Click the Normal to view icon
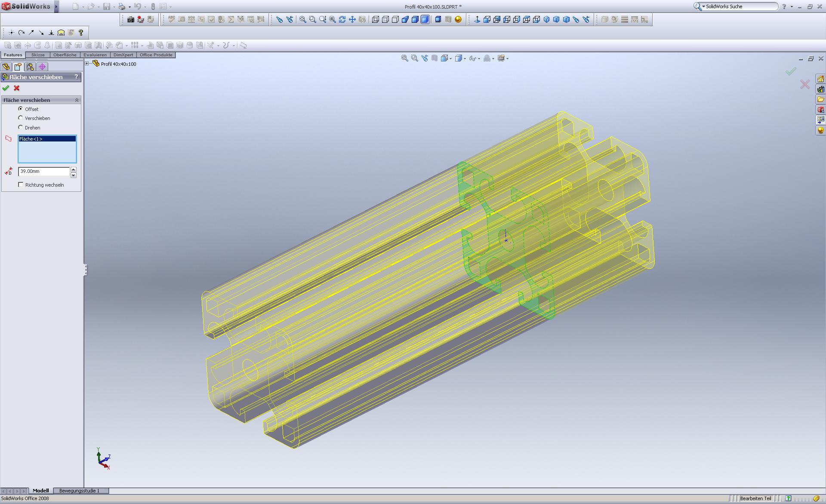Viewport: 826px width, 504px height. click(477, 19)
